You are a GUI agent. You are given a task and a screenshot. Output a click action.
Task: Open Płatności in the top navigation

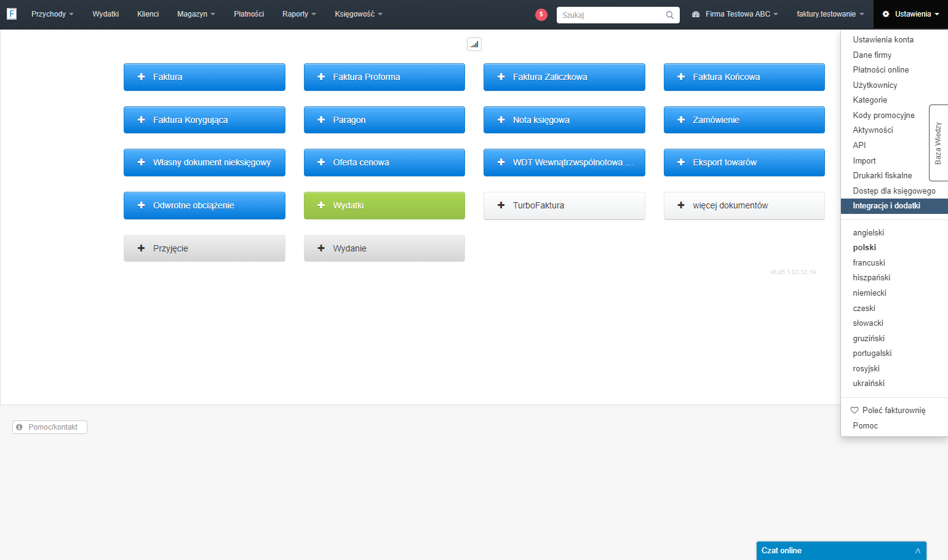pos(249,14)
